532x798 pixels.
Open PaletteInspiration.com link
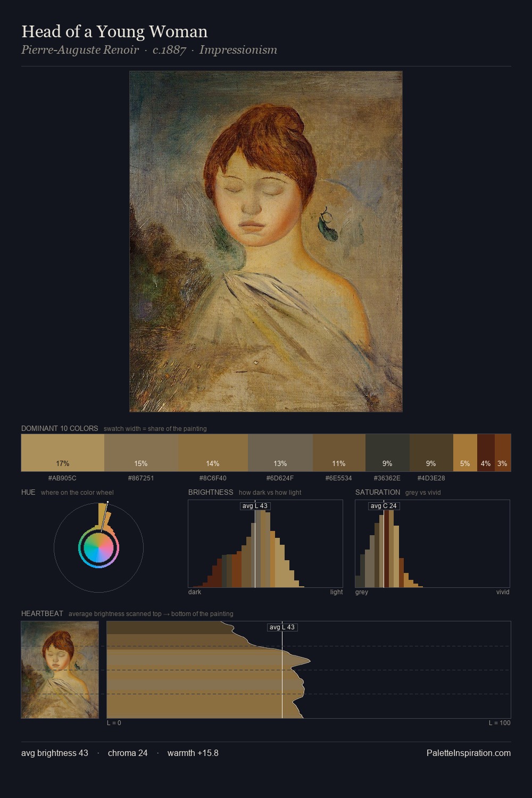point(469,753)
